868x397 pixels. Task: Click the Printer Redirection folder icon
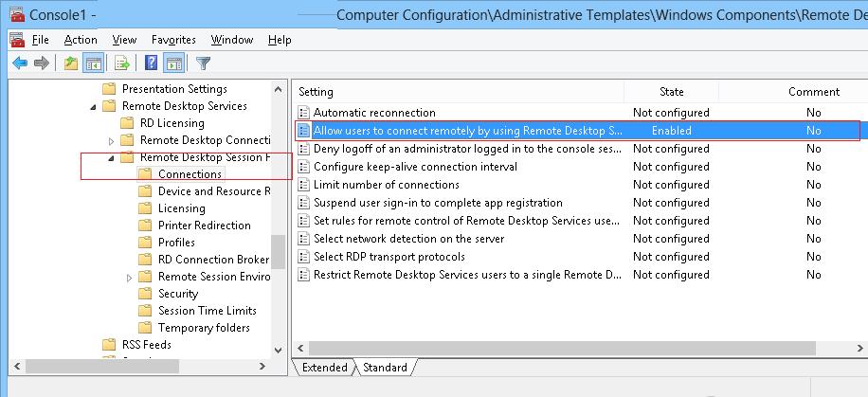tap(145, 226)
